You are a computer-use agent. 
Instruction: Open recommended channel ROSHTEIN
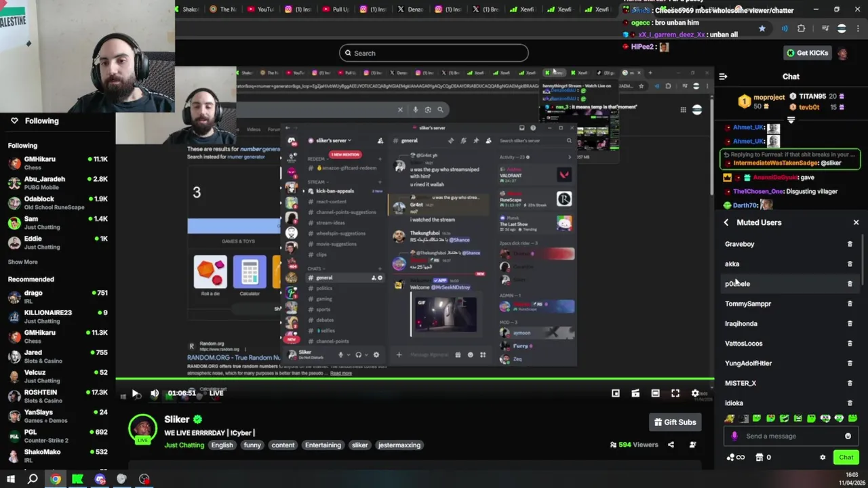pyautogui.click(x=58, y=396)
